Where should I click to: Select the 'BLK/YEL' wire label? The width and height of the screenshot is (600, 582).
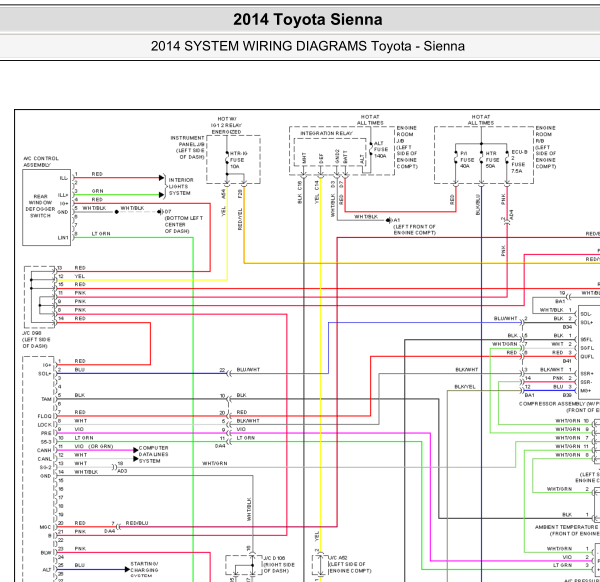pyautogui.click(x=465, y=386)
